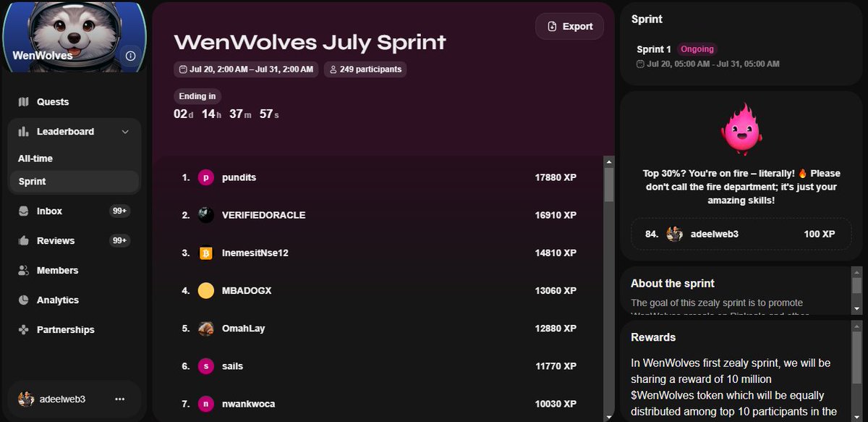Click the Export button
The width and height of the screenshot is (868, 422).
click(x=569, y=26)
